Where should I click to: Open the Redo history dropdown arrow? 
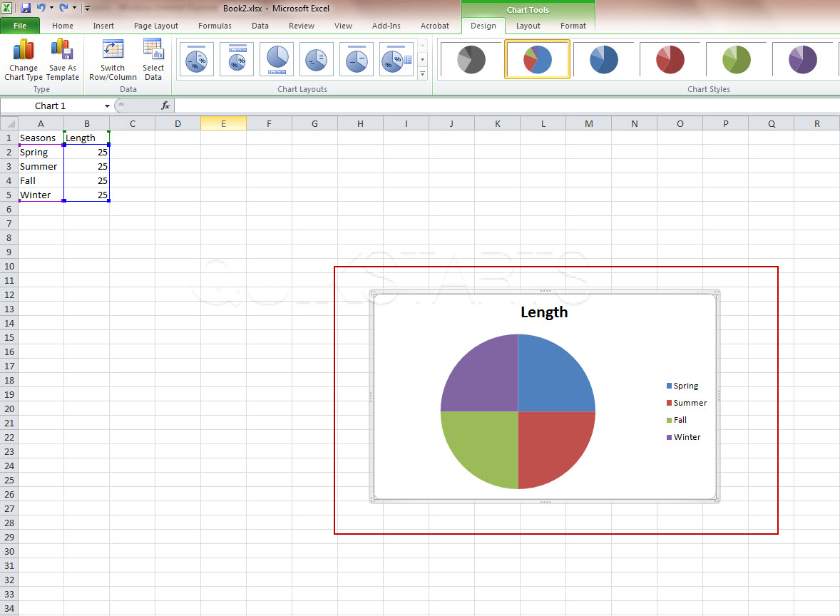[x=74, y=8]
